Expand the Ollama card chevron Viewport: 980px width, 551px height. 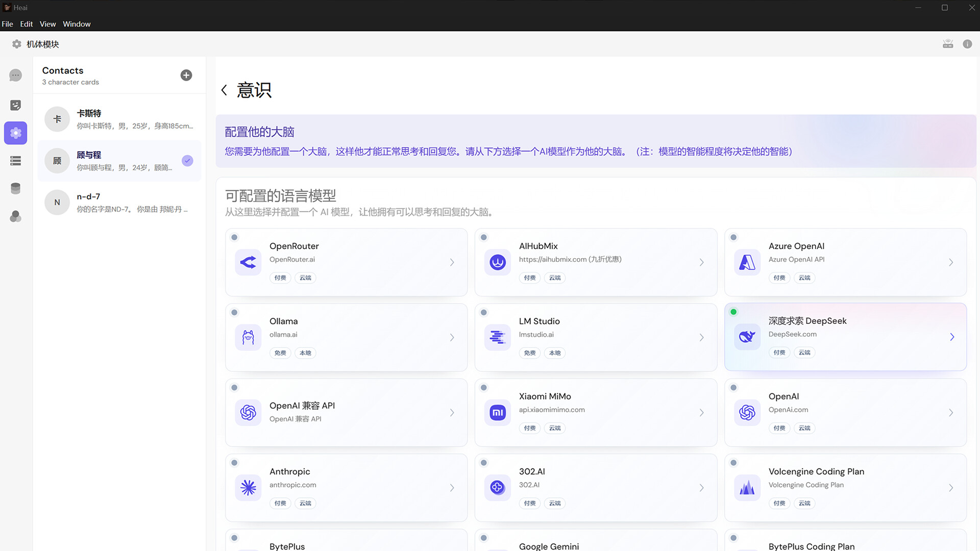click(x=452, y=337)
